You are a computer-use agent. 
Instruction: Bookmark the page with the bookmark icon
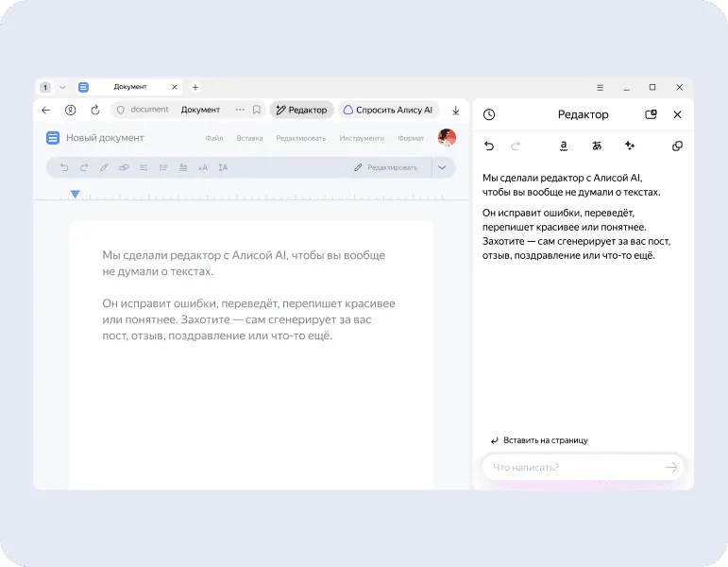click(256, 110)
